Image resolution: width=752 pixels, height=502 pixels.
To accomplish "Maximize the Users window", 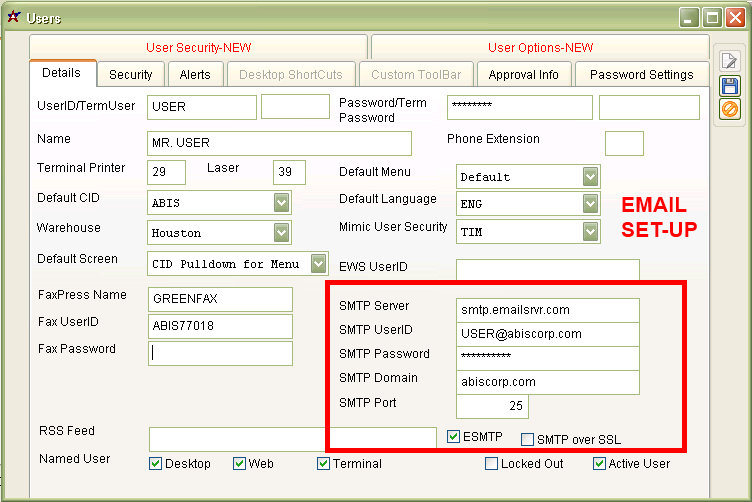I will [711, 17].
